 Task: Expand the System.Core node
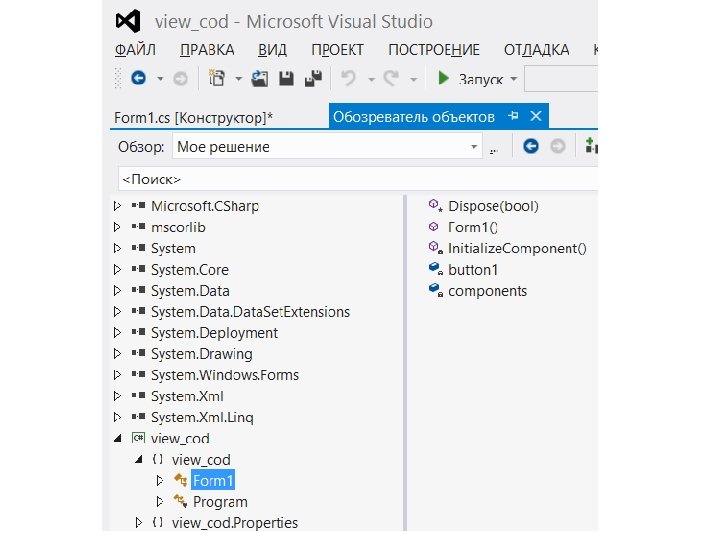(118, 269)
